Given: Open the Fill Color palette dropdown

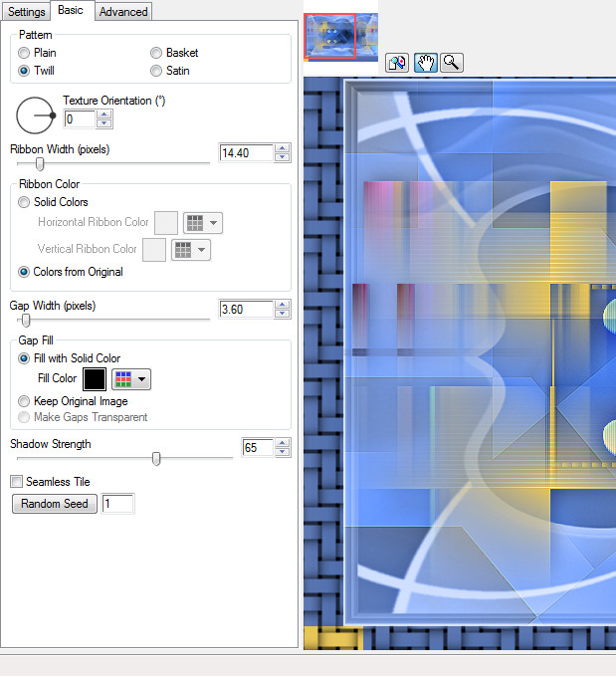Looking at the screenshot, I should click(x=131, y=378).
